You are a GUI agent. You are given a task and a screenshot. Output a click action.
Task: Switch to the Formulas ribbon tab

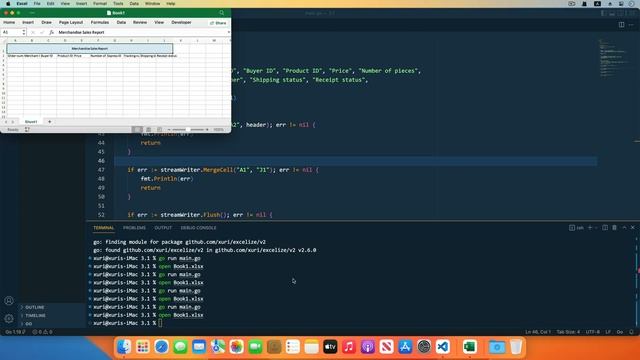[100, 22]
